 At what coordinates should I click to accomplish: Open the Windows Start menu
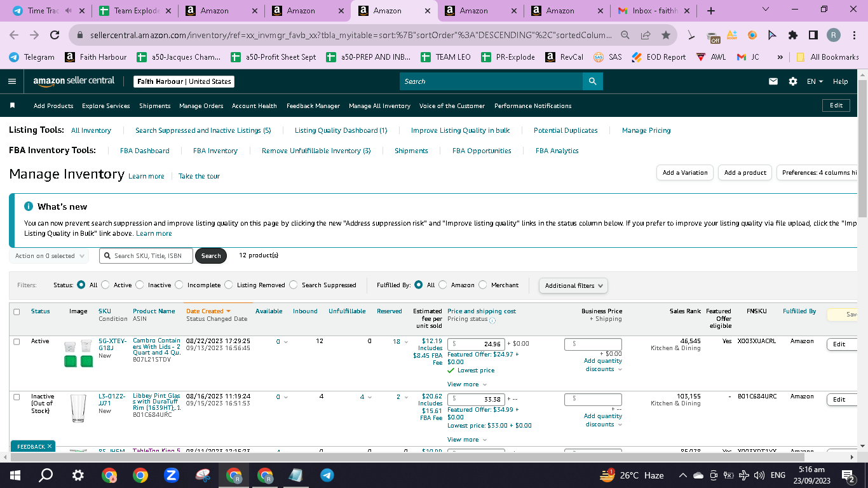(15, 475)
